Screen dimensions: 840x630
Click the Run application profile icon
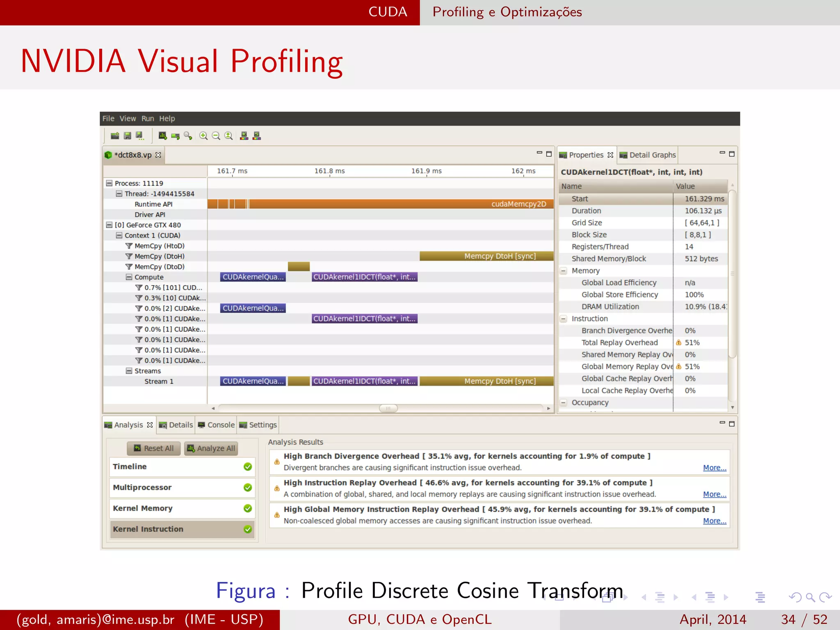click(163, 136)
